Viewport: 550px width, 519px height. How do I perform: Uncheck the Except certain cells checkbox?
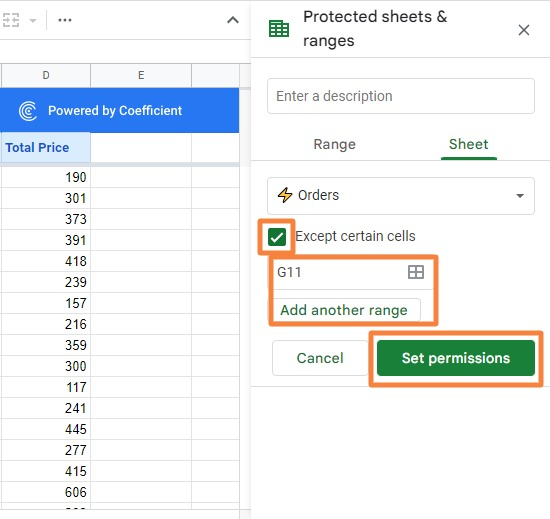pyautogui.click(x=277, y=237)
